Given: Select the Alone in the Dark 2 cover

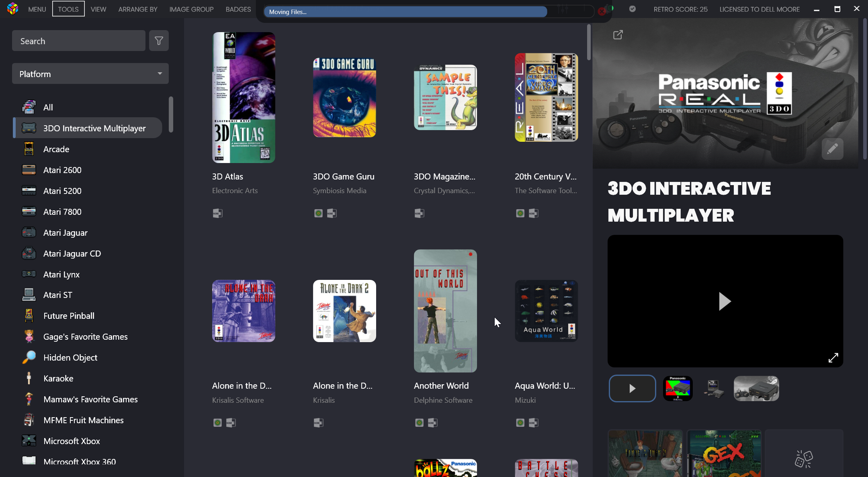Looking at the screenshot, I should pyautogui.click(x=344, y=311).
